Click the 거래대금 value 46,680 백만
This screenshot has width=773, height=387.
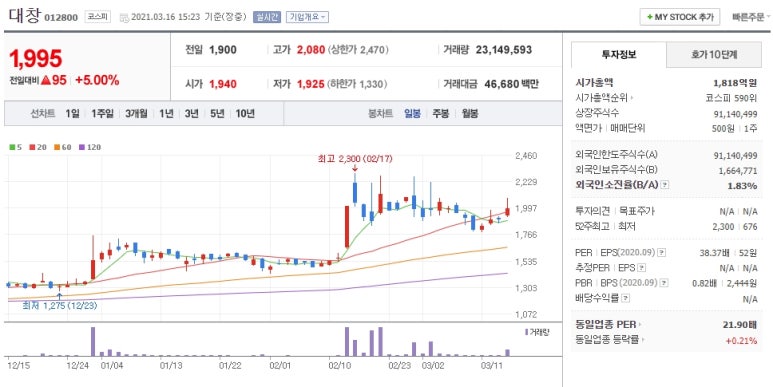coord(511,84)
